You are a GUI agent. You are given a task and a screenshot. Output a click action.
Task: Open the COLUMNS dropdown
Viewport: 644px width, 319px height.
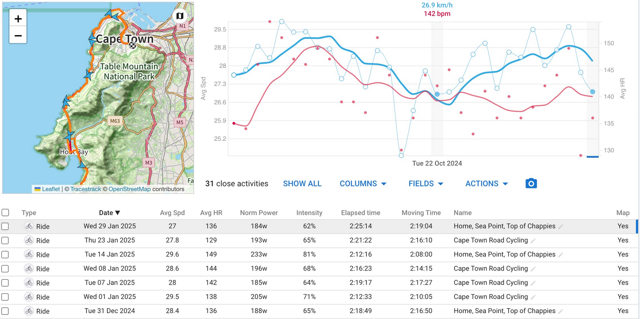pos(363,184)
